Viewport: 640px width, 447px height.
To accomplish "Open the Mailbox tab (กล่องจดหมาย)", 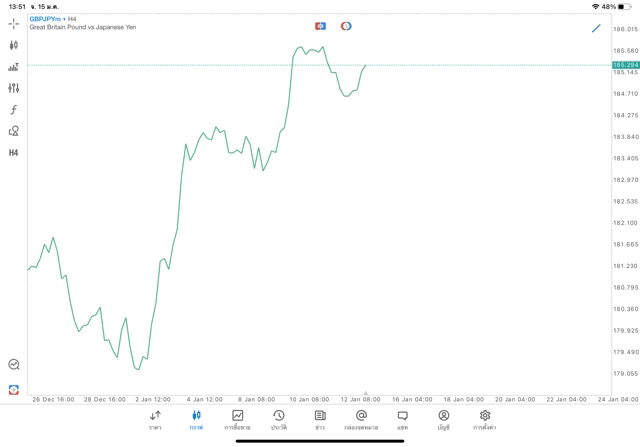I will click(x=361, y=419).
